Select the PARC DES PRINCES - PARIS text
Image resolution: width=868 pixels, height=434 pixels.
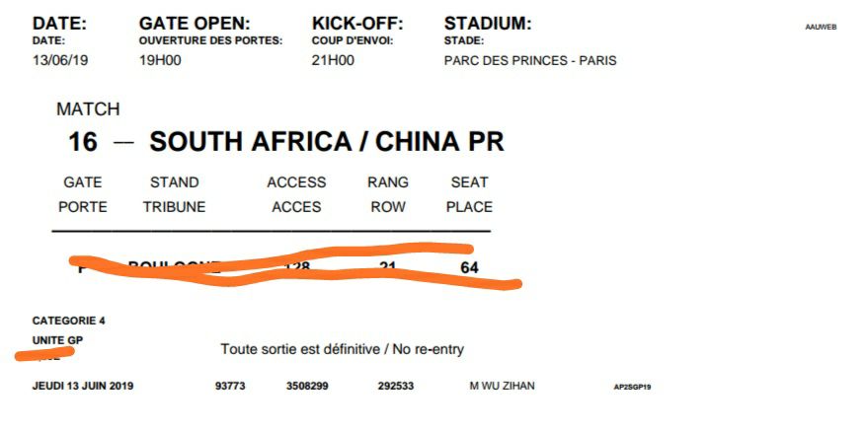coord(530,60)
